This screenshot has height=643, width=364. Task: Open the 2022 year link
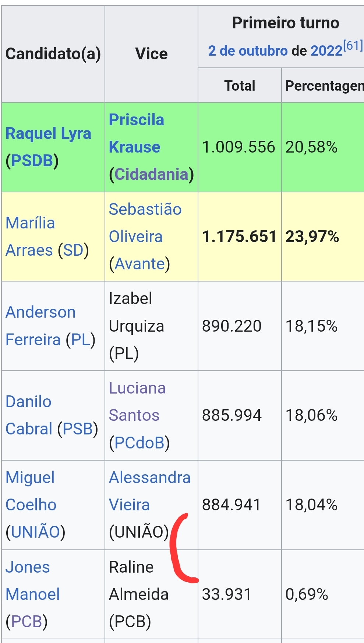pyautogui.click(x=326, y=51)
